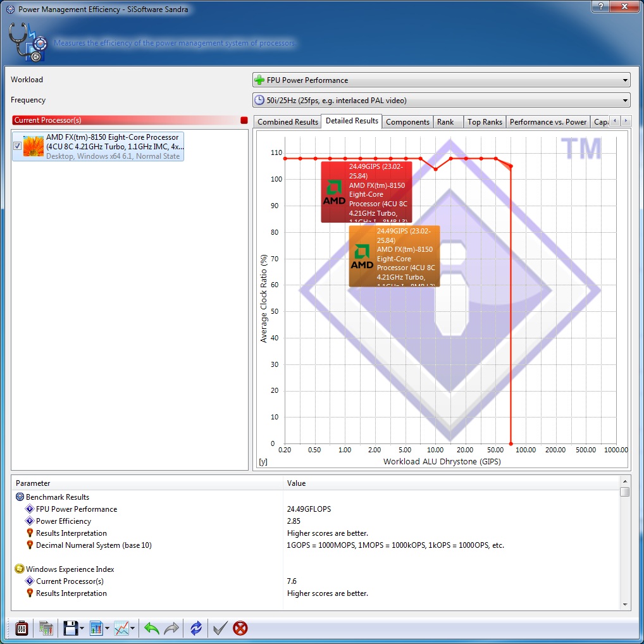Click the blue refresh arrows icon
The image size is (644, 644).
(x=196, y=628)
